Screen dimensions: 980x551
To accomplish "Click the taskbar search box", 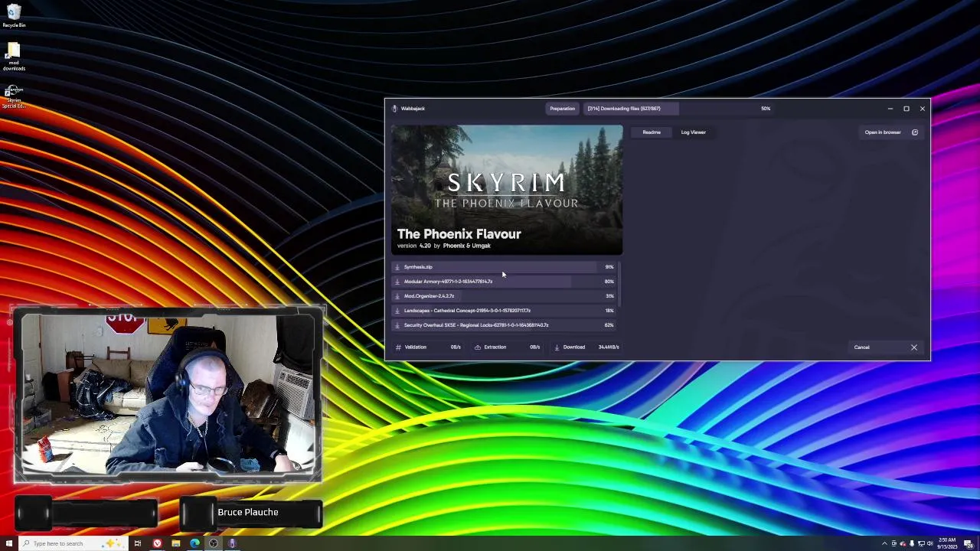I will [x=73, y=543].
